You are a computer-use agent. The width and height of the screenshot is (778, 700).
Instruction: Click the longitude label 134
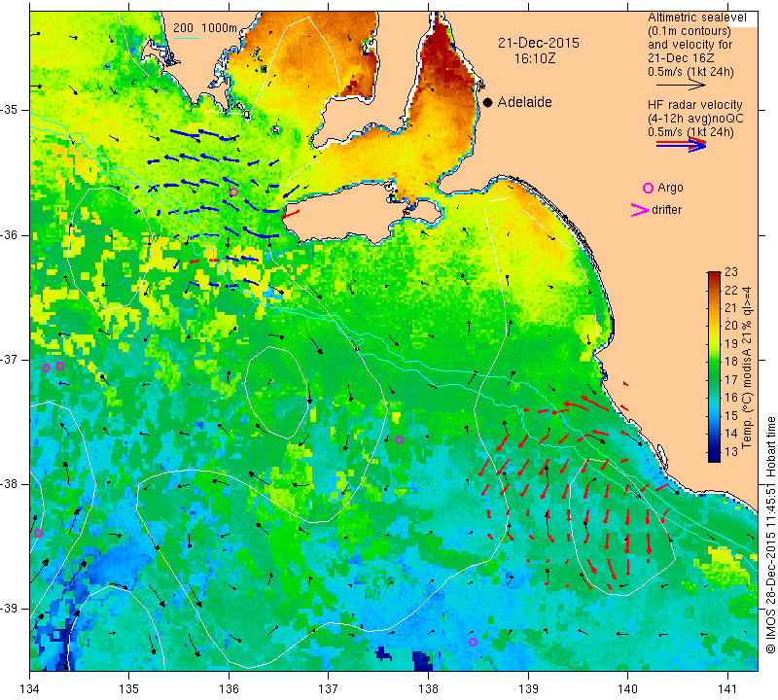point(30,689)
